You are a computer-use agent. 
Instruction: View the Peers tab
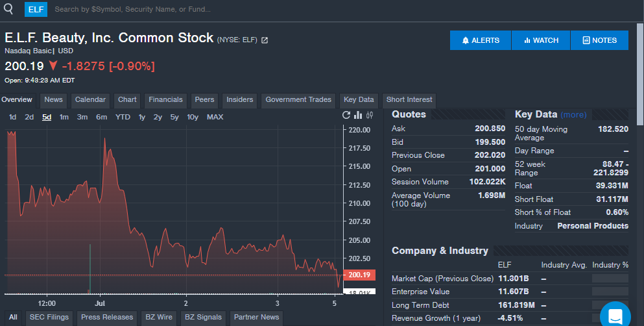click(x=204, y=100)
